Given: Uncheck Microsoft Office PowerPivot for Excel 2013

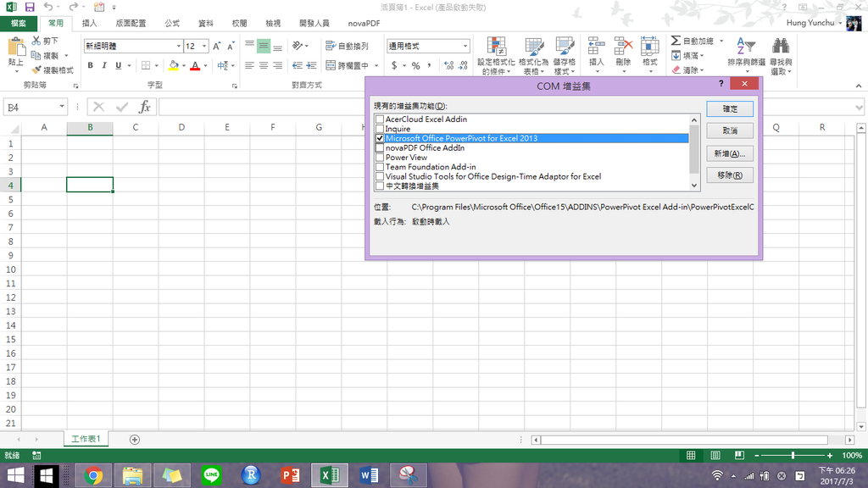Looking at the screenshot, I should 380,138.
